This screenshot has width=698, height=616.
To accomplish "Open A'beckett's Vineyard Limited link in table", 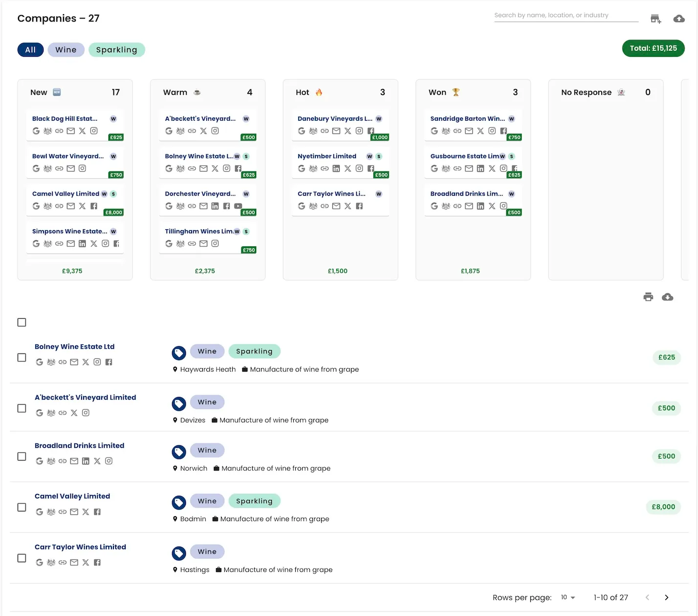I will click(x=86, y=397).
